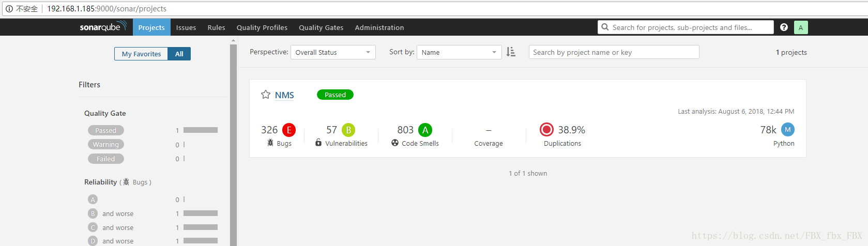Click the Python language label

point(784,143)
